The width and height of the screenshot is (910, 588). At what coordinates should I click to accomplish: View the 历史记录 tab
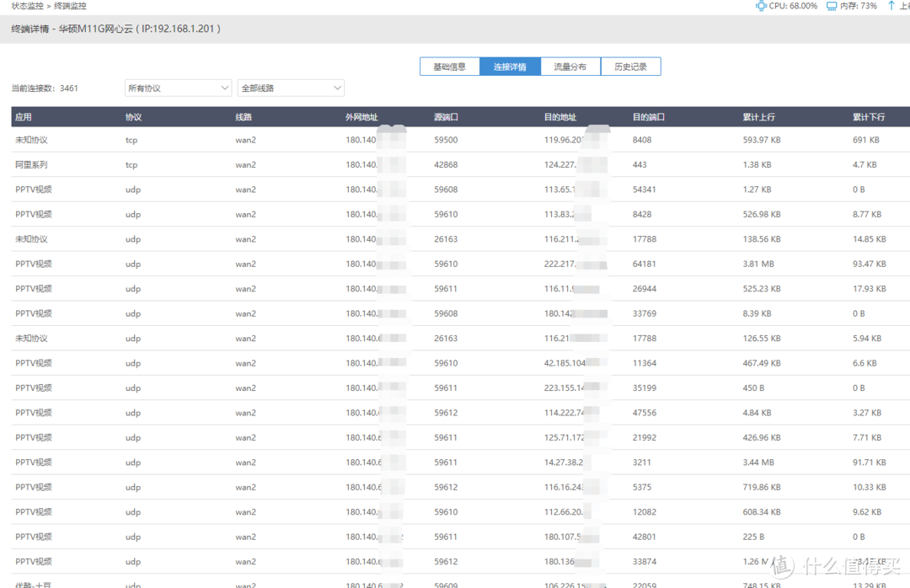[631, 67]
